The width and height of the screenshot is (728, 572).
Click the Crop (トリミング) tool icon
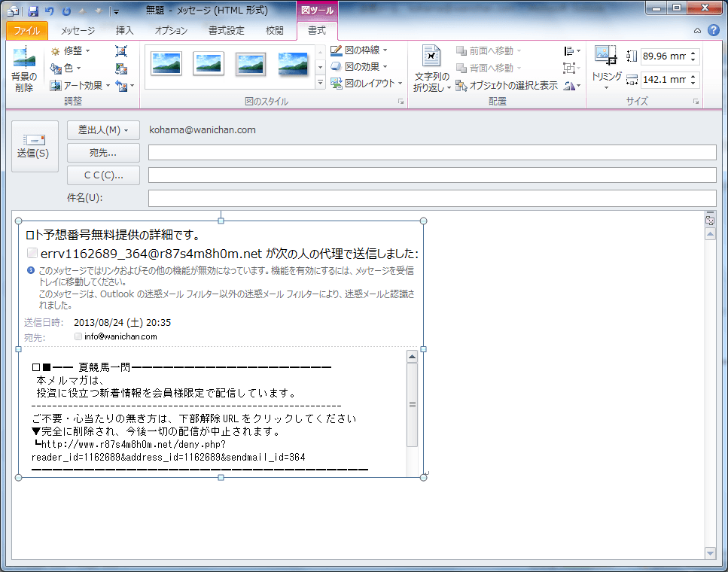pos(606,56)
